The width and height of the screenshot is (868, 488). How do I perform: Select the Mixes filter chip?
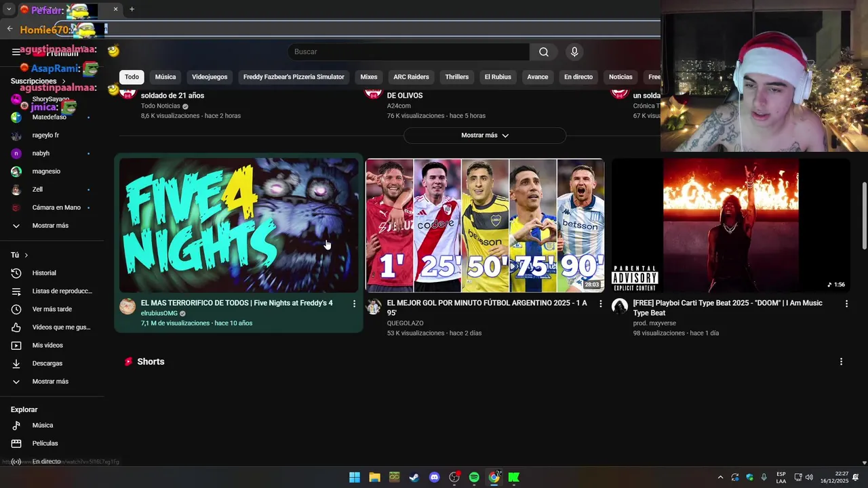tap(369, 77)
